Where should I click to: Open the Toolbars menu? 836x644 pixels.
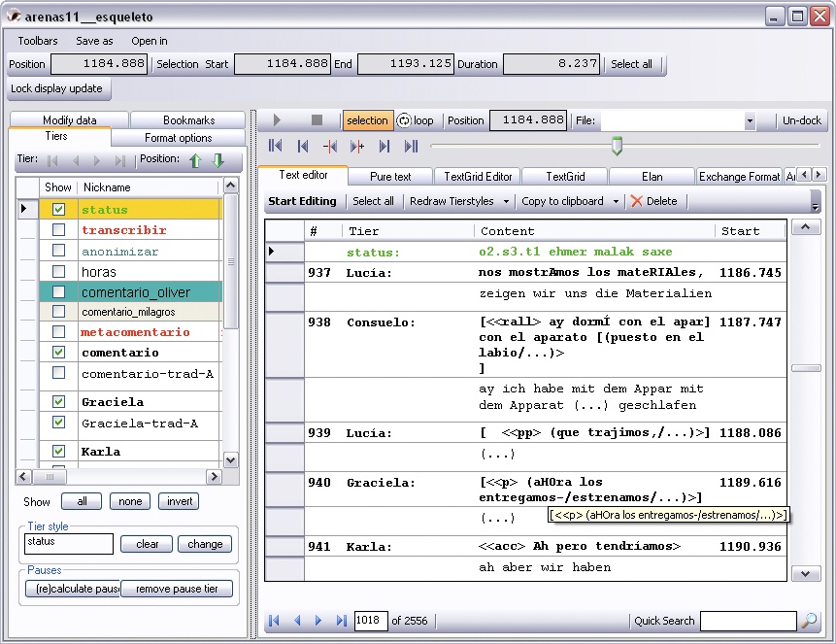(37, 41)
